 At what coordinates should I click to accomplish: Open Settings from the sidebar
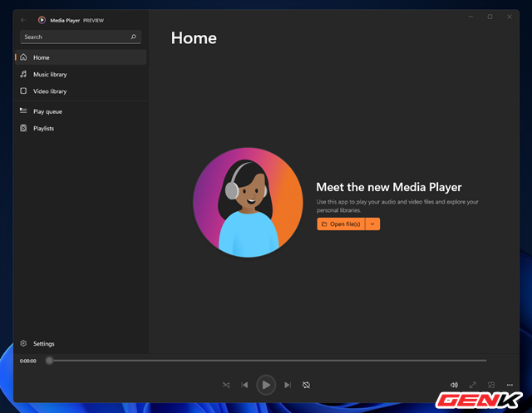click(x=81, y=343)
